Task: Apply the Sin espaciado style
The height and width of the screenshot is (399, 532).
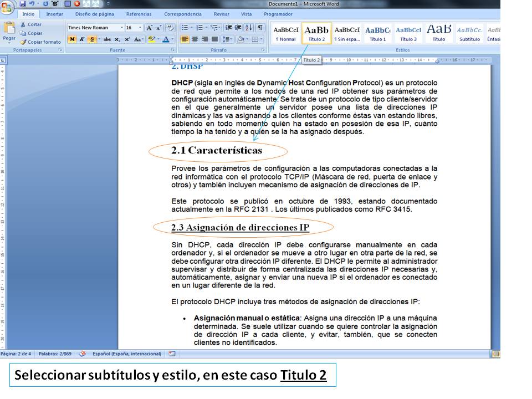Action: 347,33
